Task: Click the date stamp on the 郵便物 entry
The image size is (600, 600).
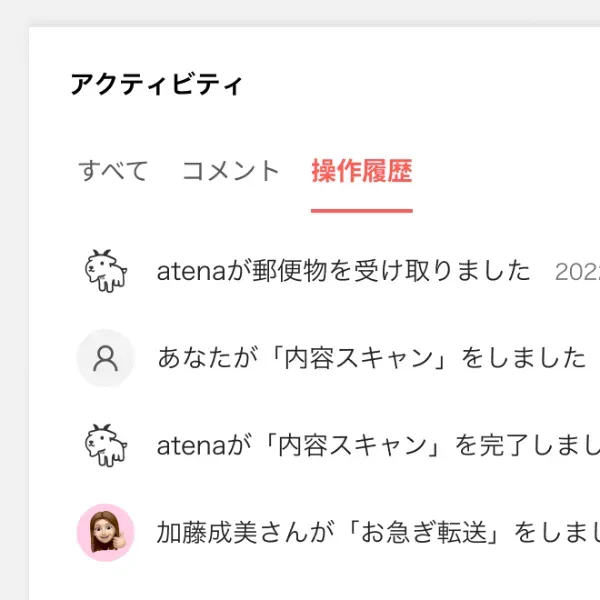Action: click(x=578, y=272)
